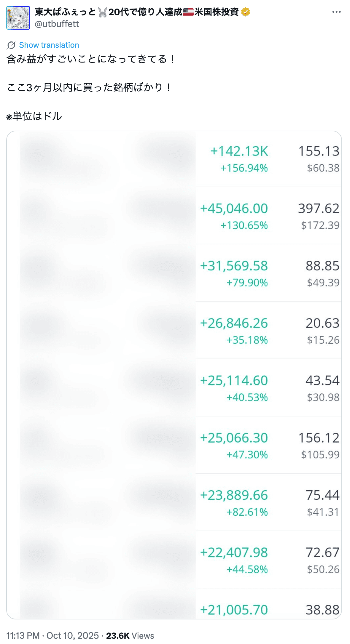Image resolution: width=350 pixels, height=644 pixels.
Task: Open the profile avatar picture
Action: (18, 18)
